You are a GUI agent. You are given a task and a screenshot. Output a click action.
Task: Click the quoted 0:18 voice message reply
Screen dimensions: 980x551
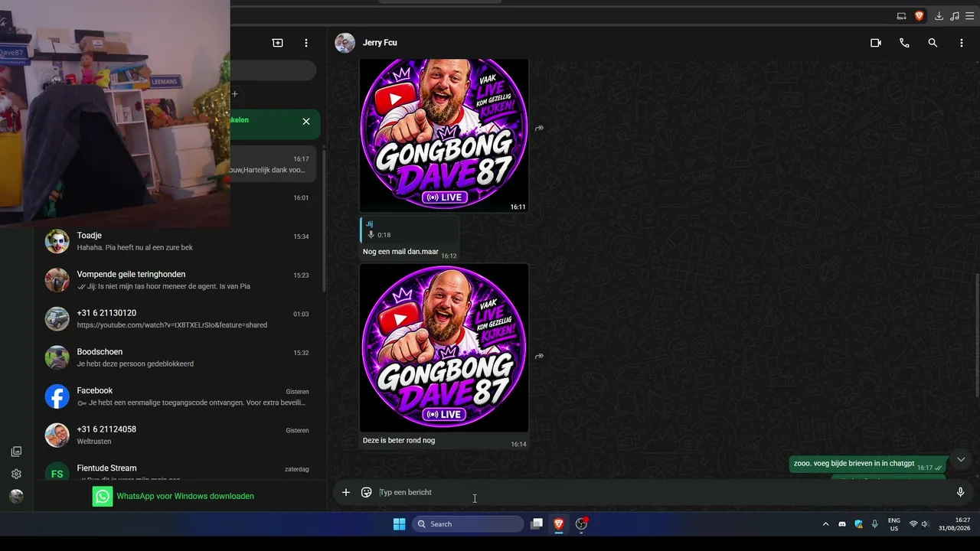click(410, 230)
